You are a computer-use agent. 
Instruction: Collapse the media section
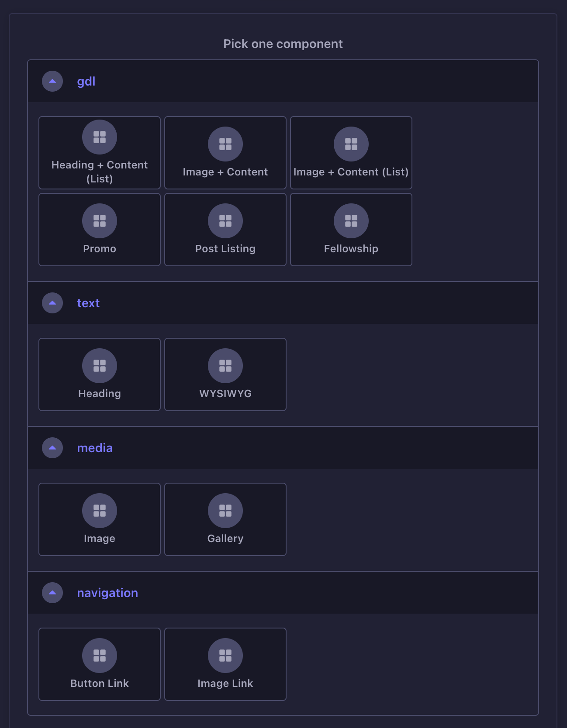(52, 448)
